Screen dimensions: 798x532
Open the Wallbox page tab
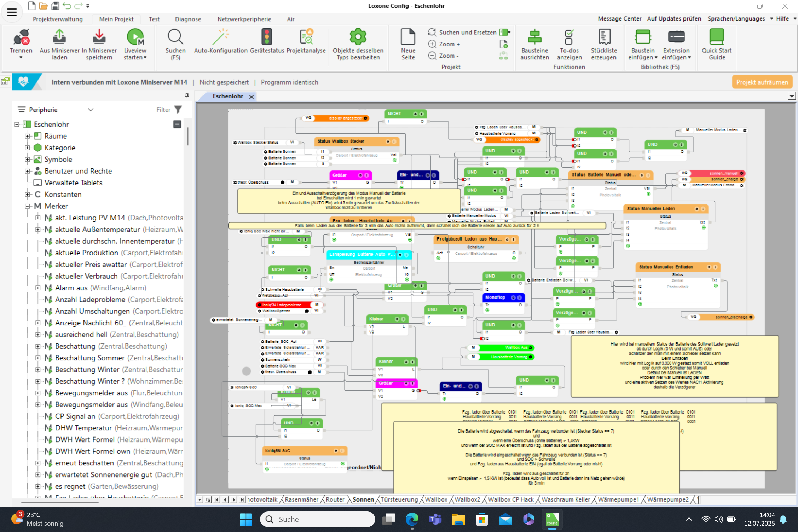tap(436, 499)
